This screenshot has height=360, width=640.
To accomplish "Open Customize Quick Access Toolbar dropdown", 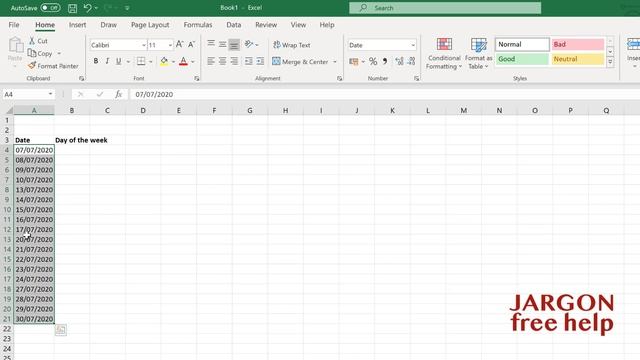I will 127,8.
